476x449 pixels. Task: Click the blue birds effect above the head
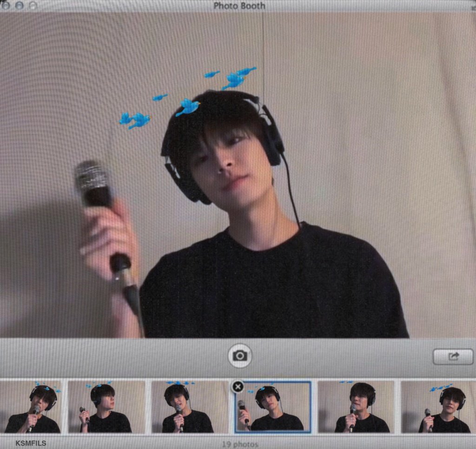pos(188,107)
